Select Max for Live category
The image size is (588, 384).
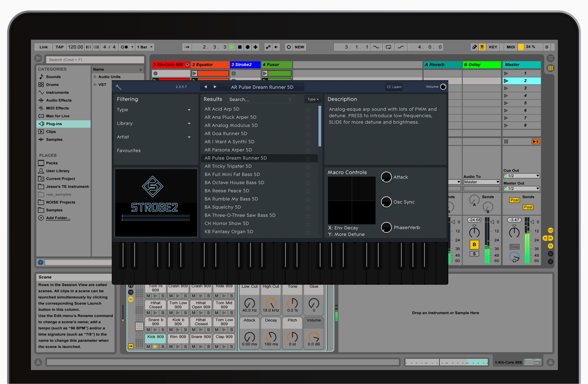(x=58, y=116)
